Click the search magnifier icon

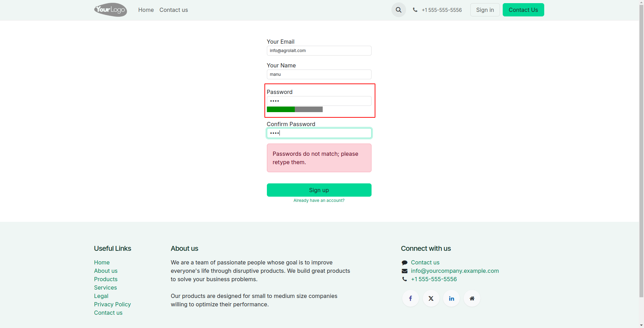[x=398, y=10]
